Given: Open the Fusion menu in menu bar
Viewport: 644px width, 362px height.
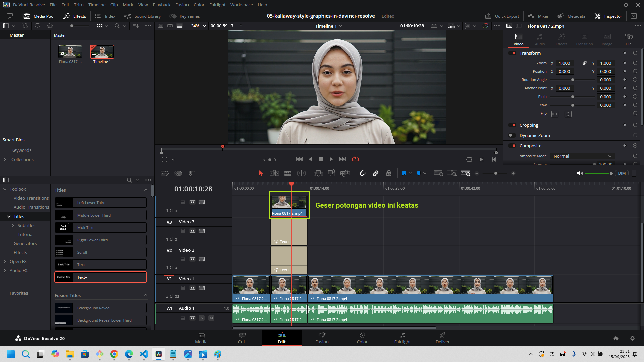Looking at the screenshot, I should [182, 5].
